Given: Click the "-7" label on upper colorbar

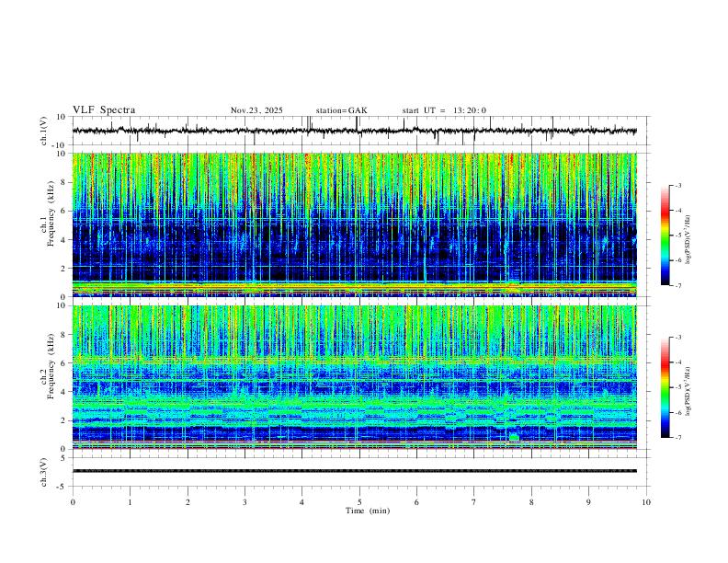Looking at the screenshot, I should (x=677, y=285).
